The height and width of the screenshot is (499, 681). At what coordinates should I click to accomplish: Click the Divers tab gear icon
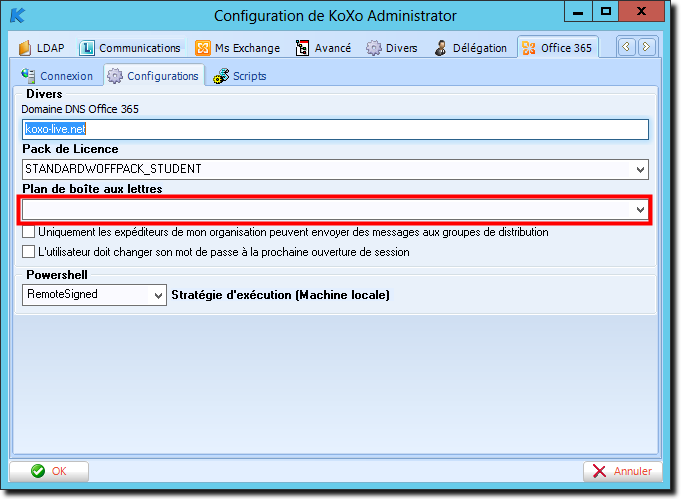click(x=373, y=48)
